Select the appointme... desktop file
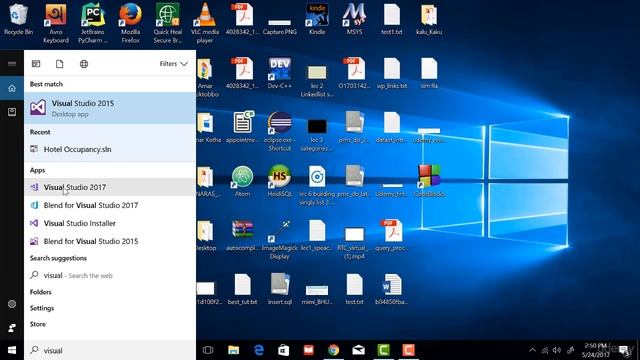 tap(242, 127)
